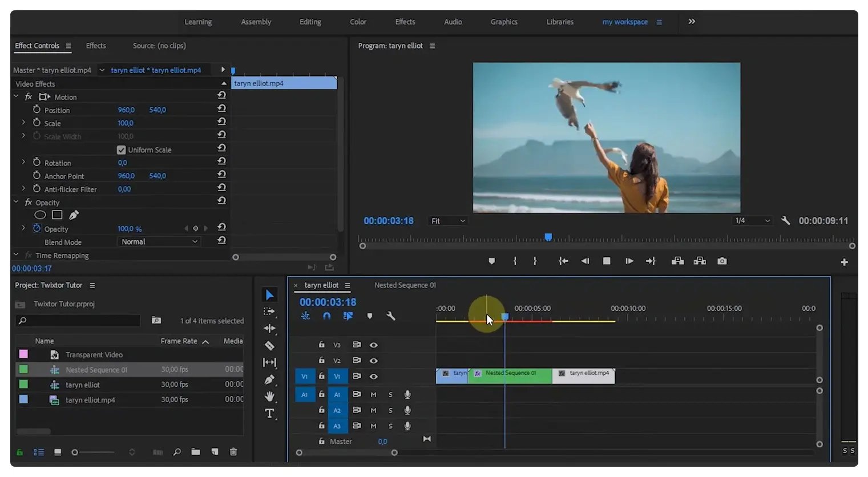Solo the A2 audio track
Viewport: 868px width, 477px height.
click(390, 410)
